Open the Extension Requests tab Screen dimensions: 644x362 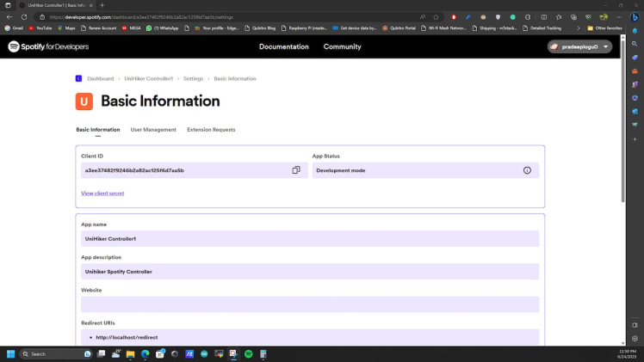click(211, 130)
